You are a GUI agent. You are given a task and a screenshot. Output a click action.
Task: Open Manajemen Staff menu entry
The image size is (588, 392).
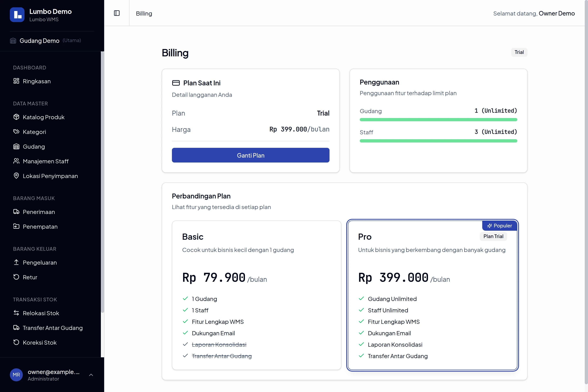tap(52, 161)
